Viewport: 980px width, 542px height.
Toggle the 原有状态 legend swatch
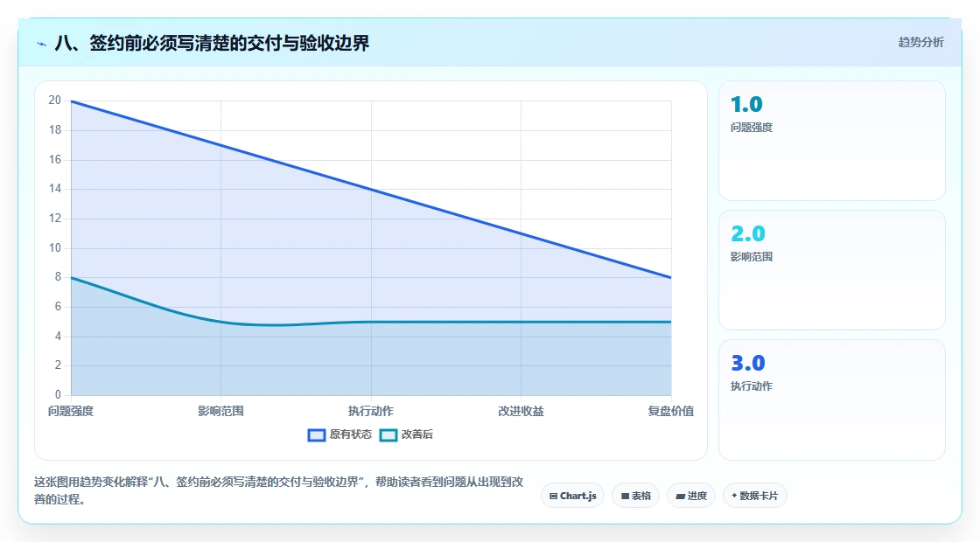pyautogui.click(x=317, y=435)
